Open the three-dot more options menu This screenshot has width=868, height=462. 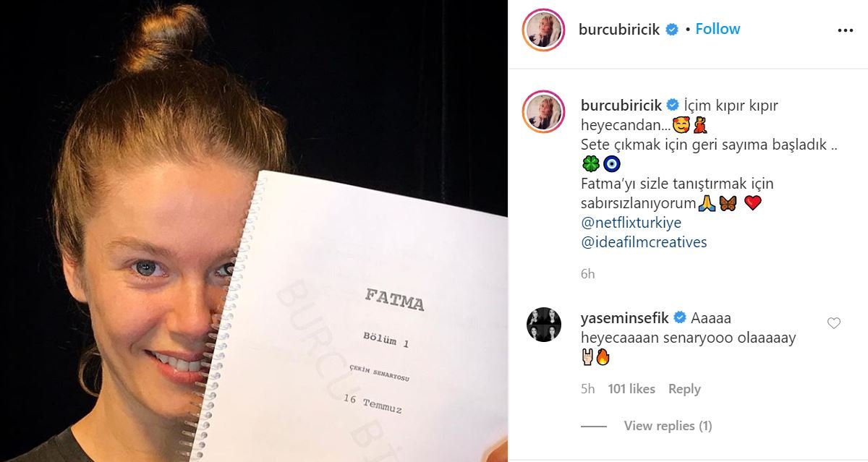845,30
